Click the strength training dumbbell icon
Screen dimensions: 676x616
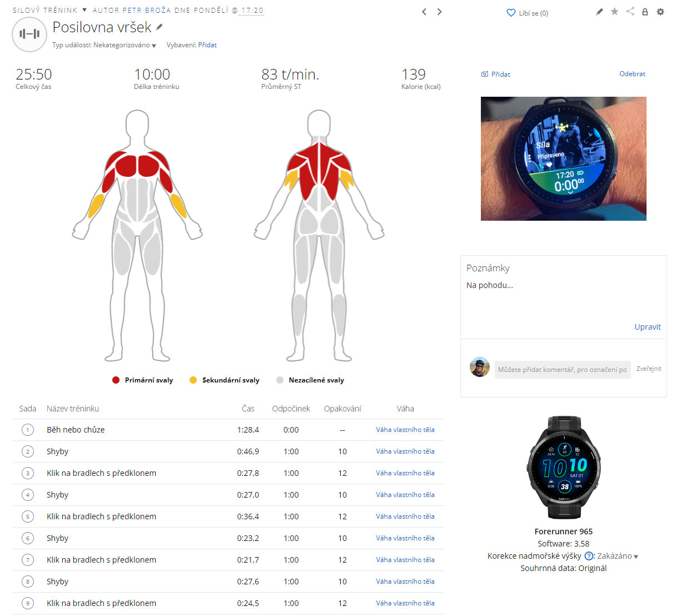point(29,34)
